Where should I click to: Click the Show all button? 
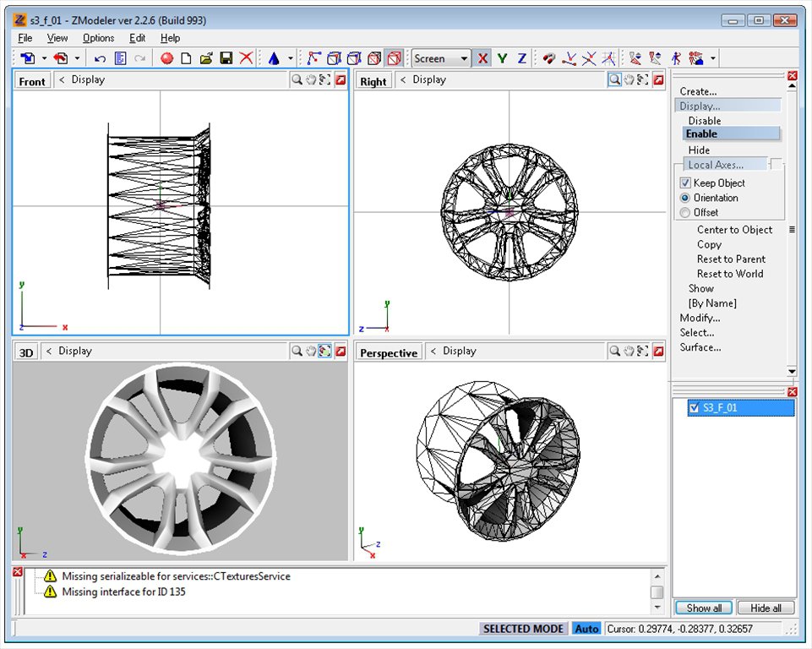coord(704,608)
